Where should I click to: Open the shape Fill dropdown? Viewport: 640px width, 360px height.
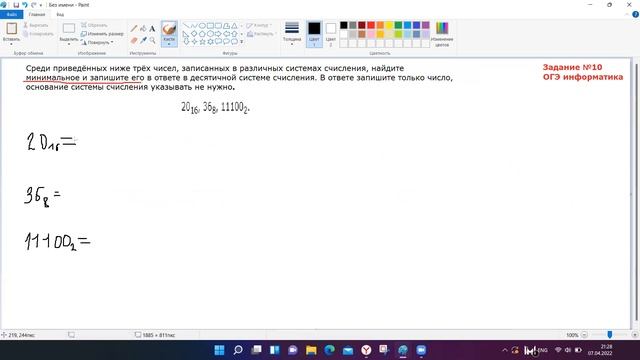pyautogui.click(x=262, y=34)
